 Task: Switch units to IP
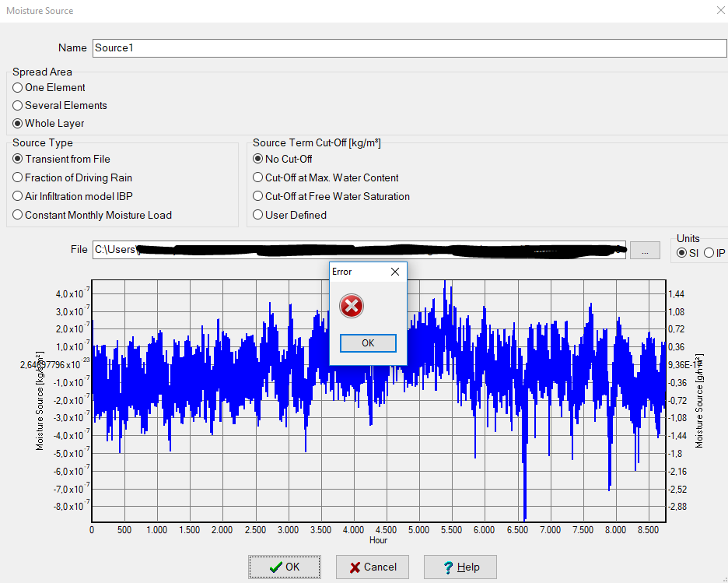click(x=709, y=253)
